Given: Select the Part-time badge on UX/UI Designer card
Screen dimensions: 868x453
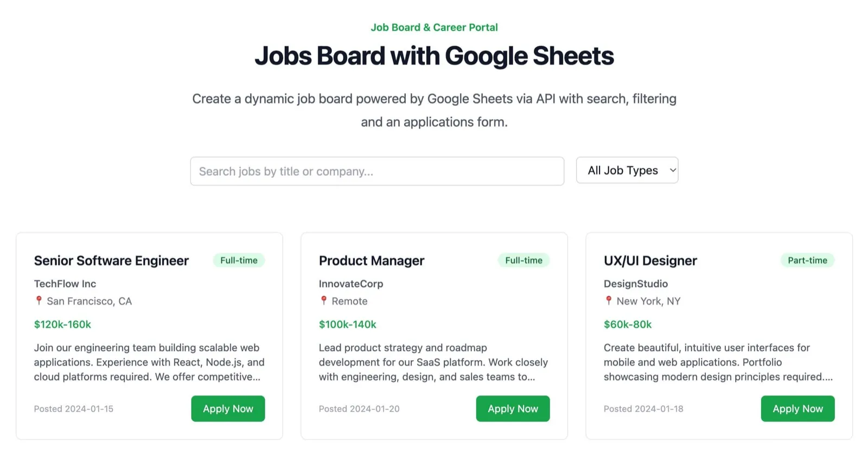Looking at the screenshot, I should 808,260.
